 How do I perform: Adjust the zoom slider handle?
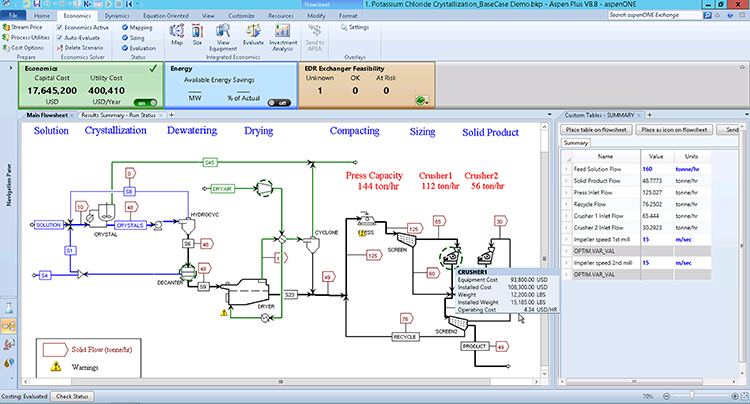click(x=692, y=395)
